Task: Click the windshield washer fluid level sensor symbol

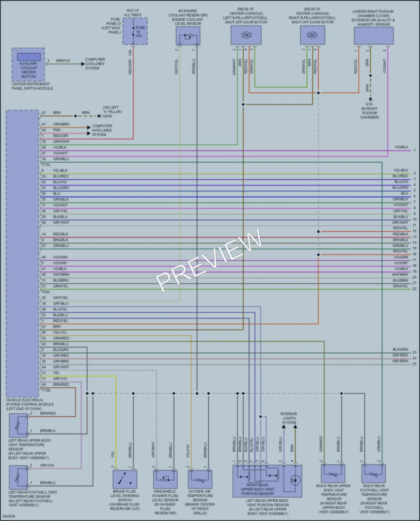Action: pos(165,479)
